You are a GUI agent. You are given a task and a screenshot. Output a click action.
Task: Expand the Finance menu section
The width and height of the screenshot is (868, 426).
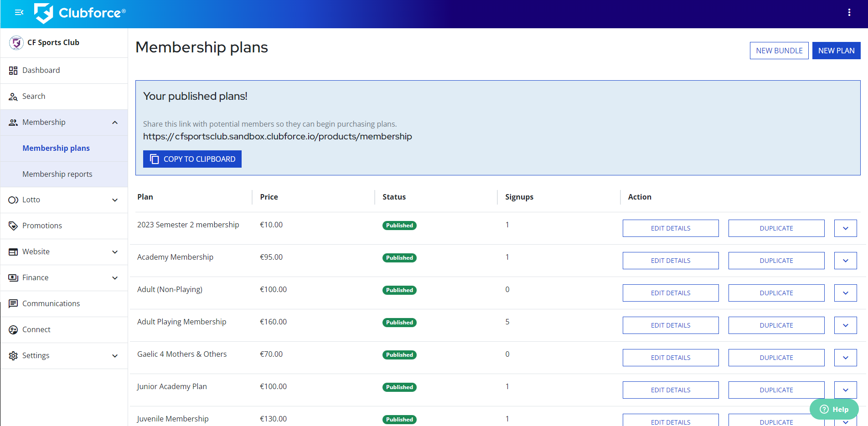115,278
